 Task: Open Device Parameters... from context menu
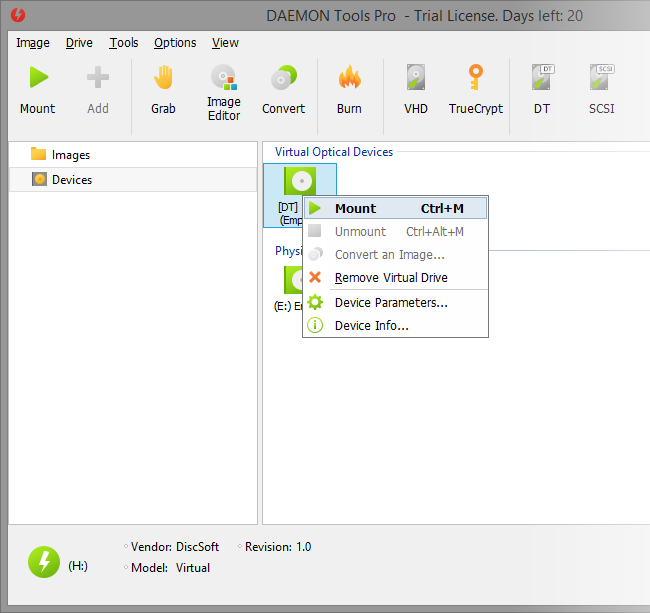point(395,303)
